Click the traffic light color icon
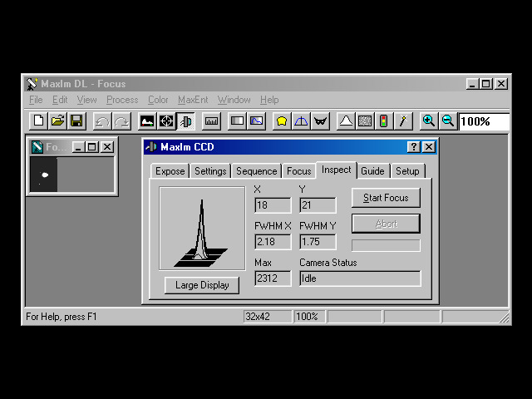Viewport: 532px width, 399px height. tap(384, 121)
